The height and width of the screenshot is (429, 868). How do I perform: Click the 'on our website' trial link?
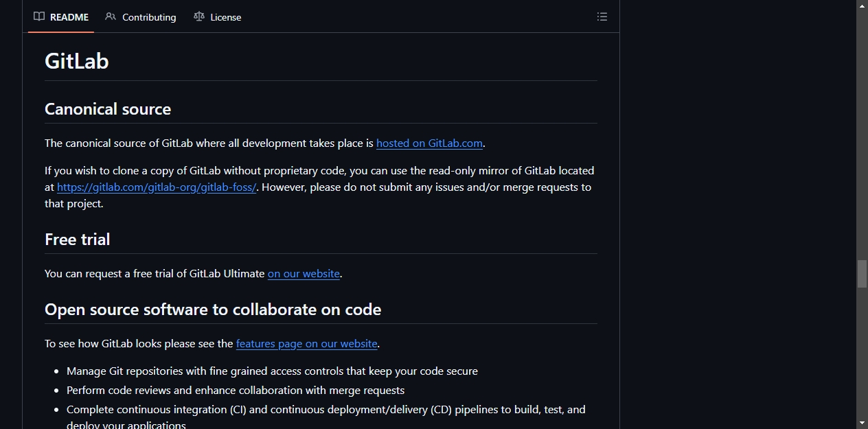point(304,274)
